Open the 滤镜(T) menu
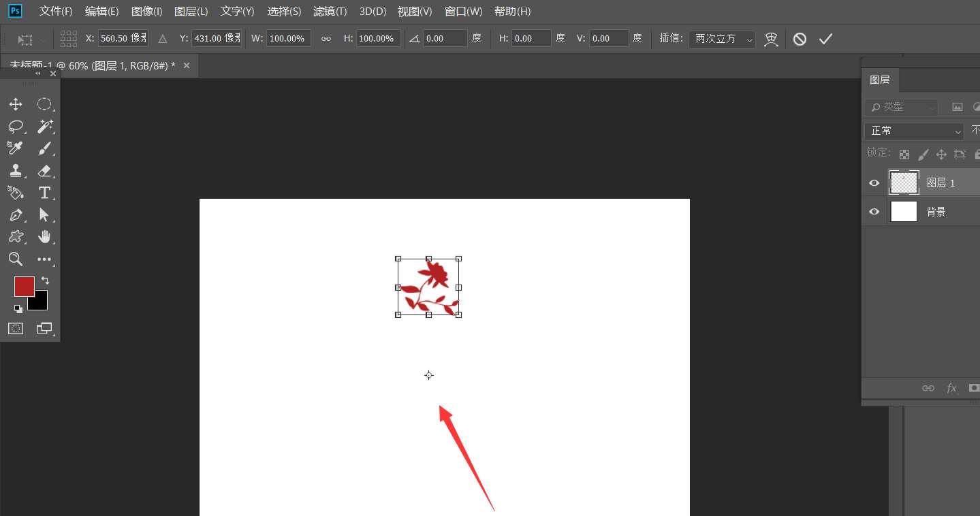 click(330, 12)
